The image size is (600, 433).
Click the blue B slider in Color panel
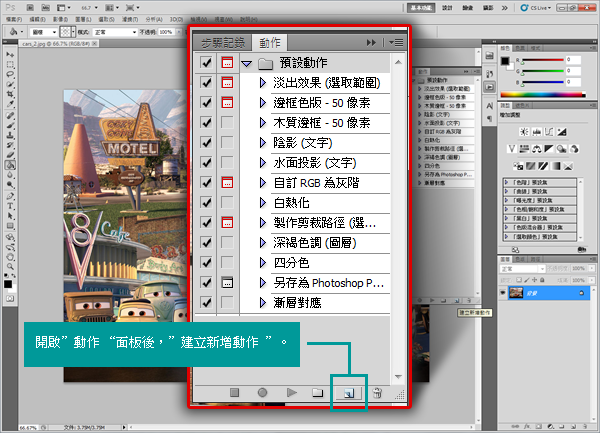pyautogui.click(x=542, y=82)
